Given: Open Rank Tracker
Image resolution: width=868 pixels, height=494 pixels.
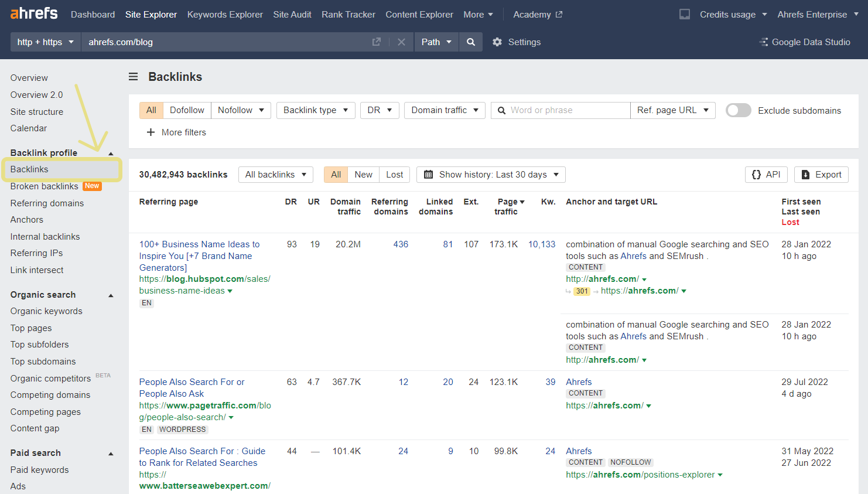Looking at the screenshot, I should (x=348, y=14).
